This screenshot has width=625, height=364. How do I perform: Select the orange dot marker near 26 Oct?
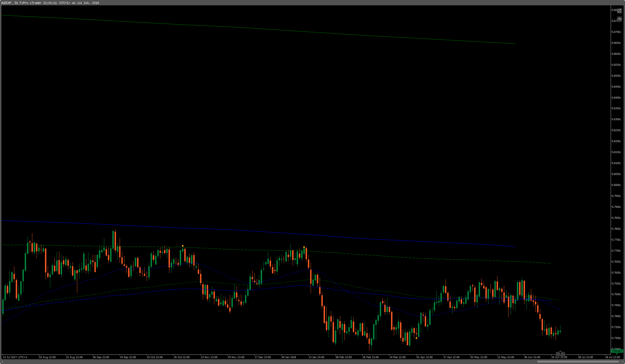[x=183, y=246]
